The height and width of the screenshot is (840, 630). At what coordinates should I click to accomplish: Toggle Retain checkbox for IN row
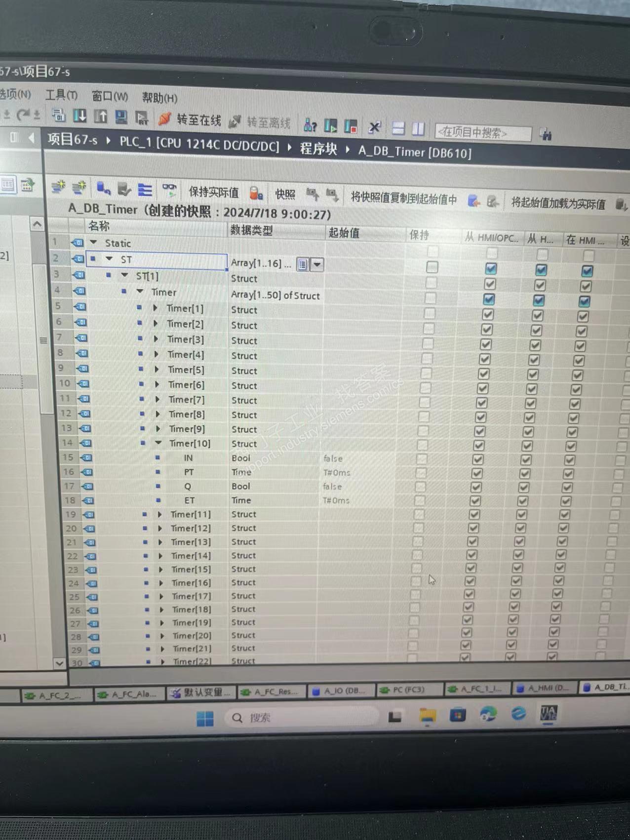[422, 459]
